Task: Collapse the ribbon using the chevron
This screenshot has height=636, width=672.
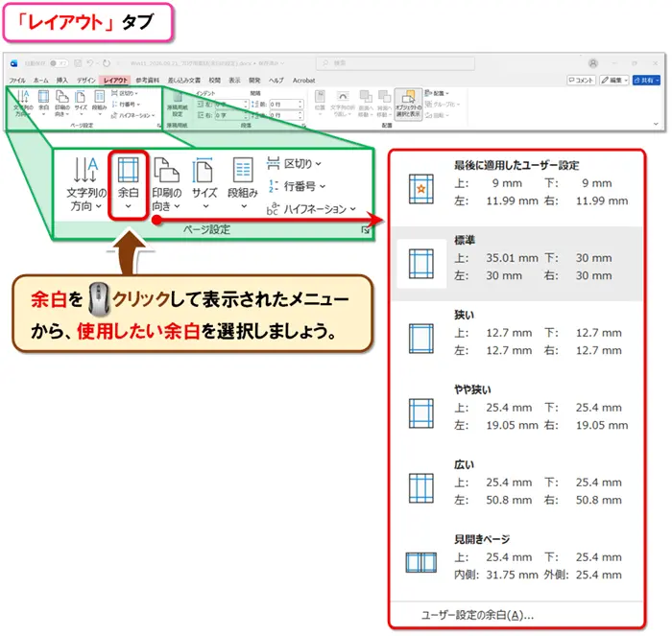Action: (656, 124)
